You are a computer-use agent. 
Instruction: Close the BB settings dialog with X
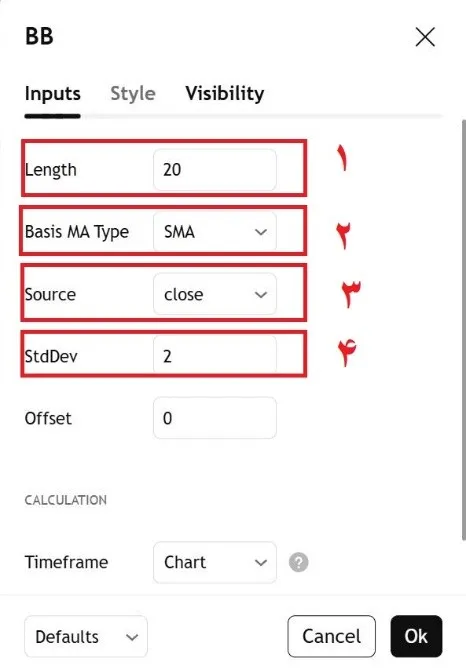coord(425,37)
